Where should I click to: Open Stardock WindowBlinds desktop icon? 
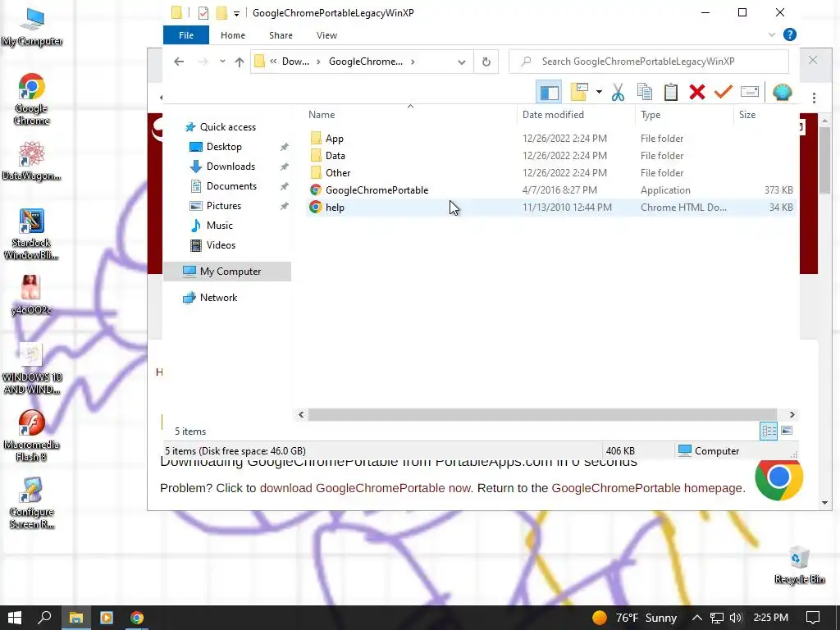[x=31, y=234]
